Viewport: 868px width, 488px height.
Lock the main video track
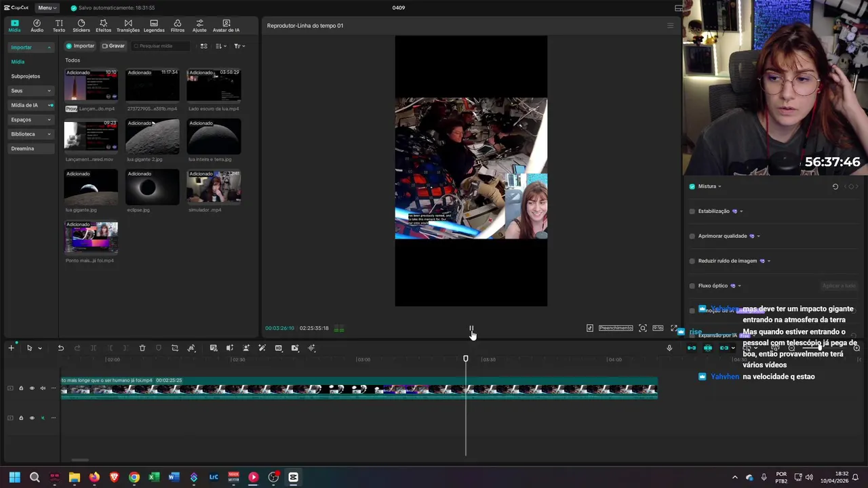tap(21, 388)
